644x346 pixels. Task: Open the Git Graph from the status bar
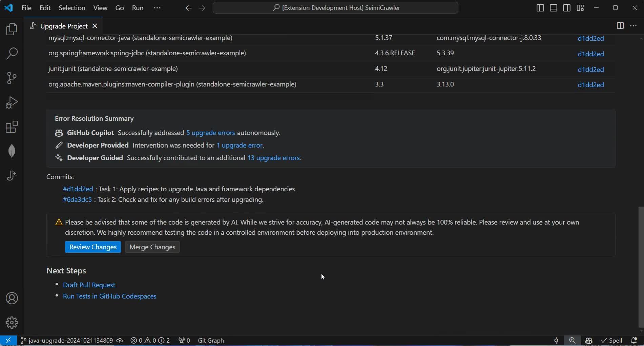(x=210, y=340)
